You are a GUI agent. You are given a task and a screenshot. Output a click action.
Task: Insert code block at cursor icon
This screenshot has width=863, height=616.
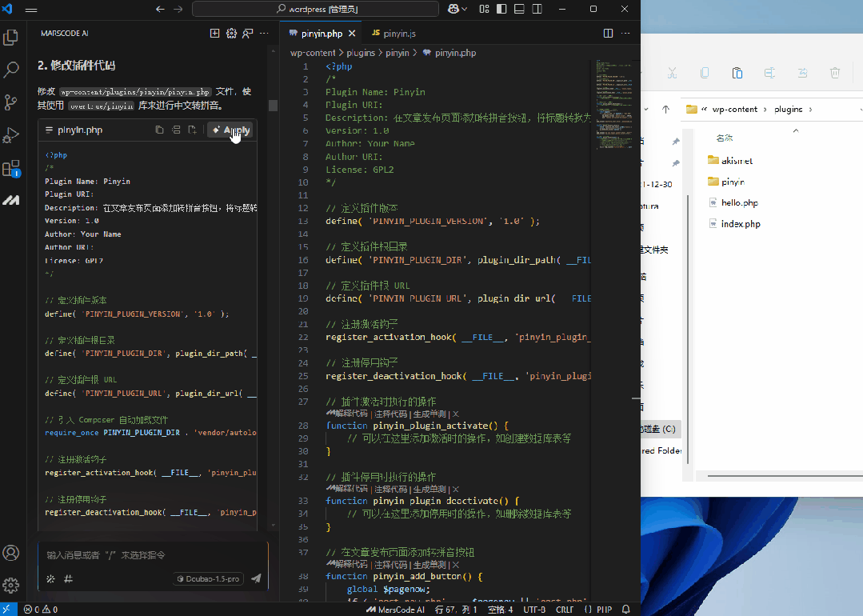[176, 130]
